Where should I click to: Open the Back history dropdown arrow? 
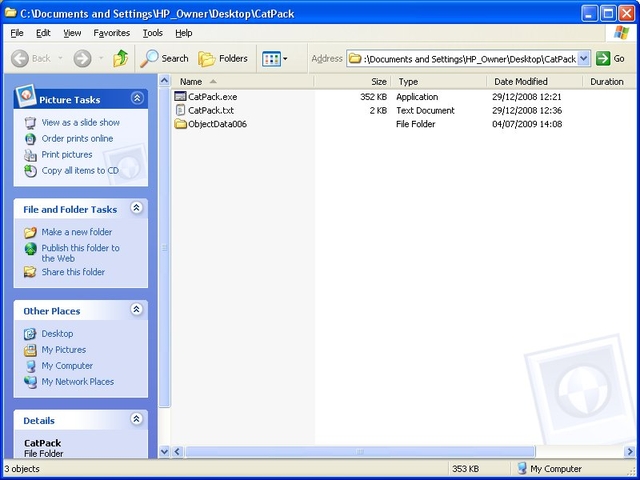click(x=60, y=59)
